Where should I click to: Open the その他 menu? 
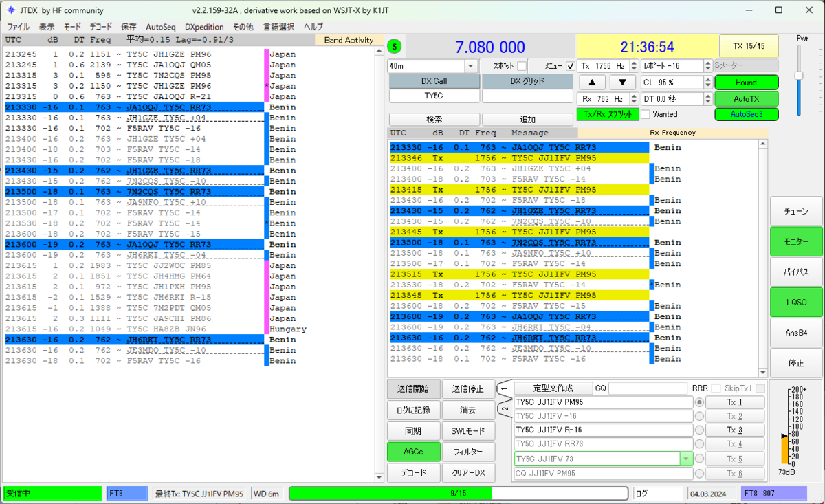coord(243,27)
